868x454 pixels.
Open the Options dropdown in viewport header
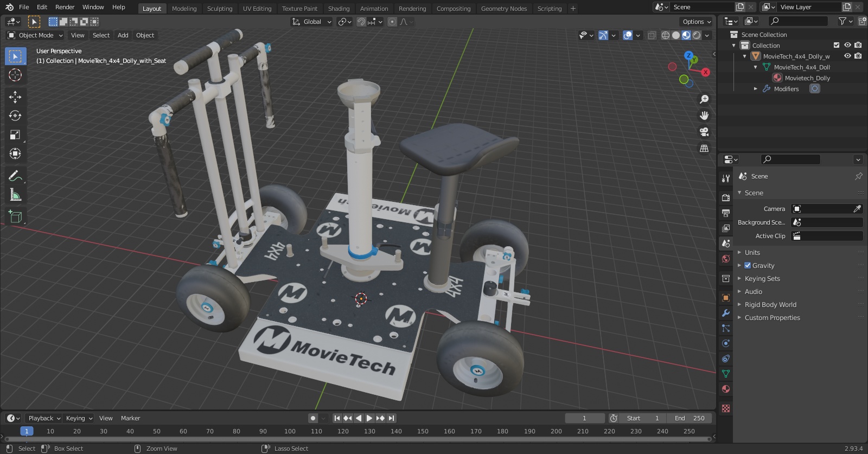(x=697, y=22)
